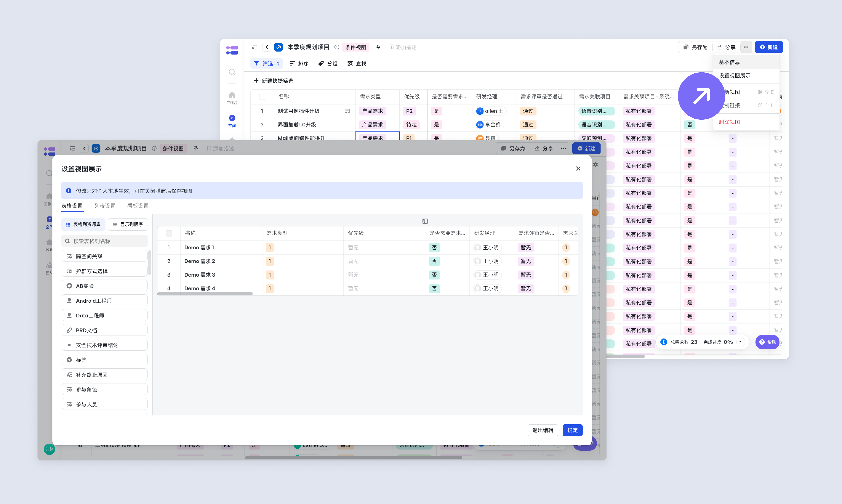842x504 pixels.
Task: Switch to the 列表设置 tab
Action: (105, 206)
